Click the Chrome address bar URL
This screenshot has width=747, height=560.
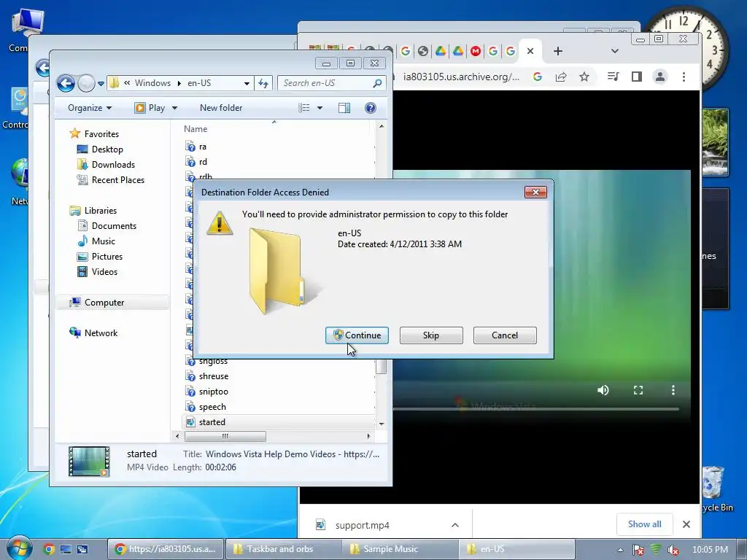pos(461,77)
